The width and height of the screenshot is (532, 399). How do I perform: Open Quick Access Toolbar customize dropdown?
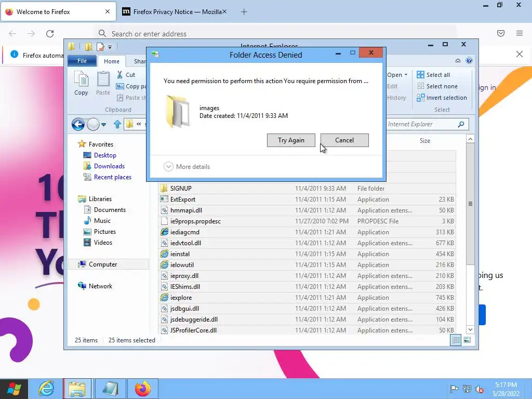point(110,47)
